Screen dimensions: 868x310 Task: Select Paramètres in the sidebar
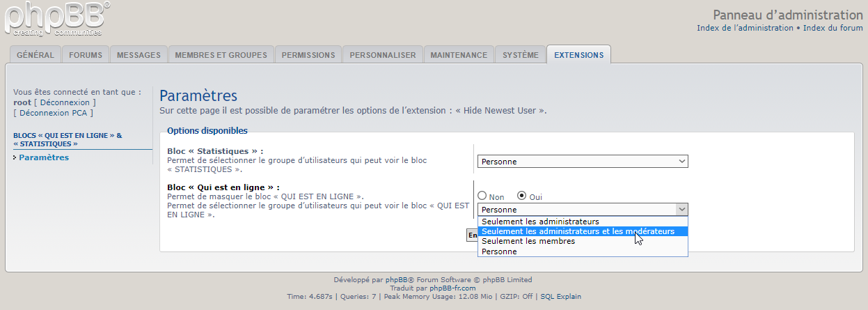tap(44, 157)
